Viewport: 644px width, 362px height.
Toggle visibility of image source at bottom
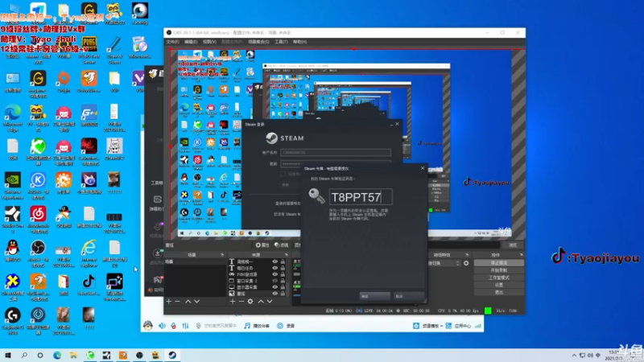tap(275, 294)
